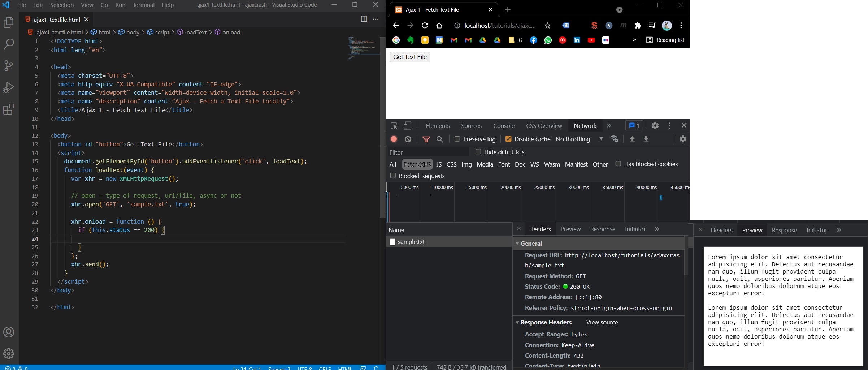Open the No throttling dropdown
Viewport: 868px width, 370px height.
tap(579, 139)
